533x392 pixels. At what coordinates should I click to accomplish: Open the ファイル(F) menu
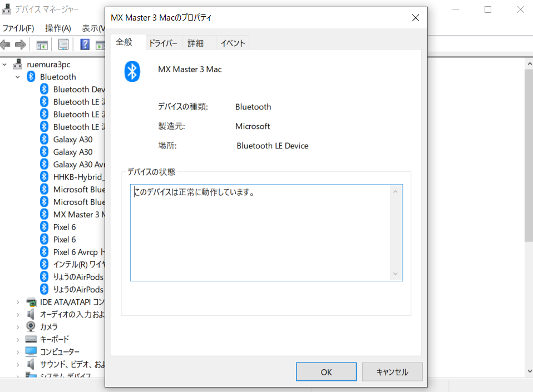coord(18,28)
